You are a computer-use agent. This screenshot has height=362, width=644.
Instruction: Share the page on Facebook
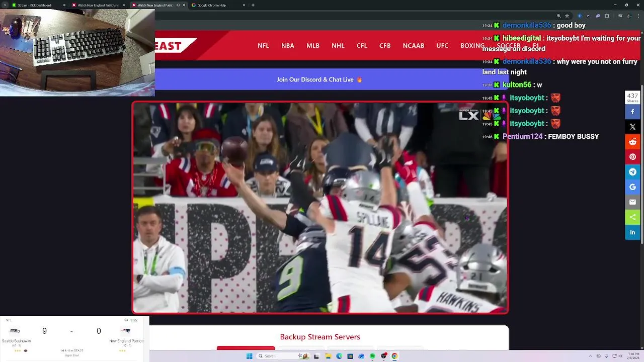pyautogui.click(x=632, y=112)
